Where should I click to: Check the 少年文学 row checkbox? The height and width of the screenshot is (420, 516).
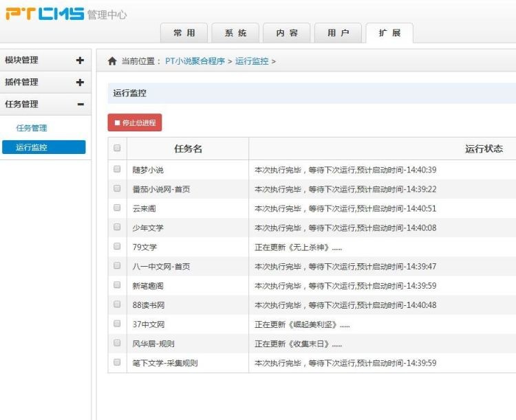(117, 227)
